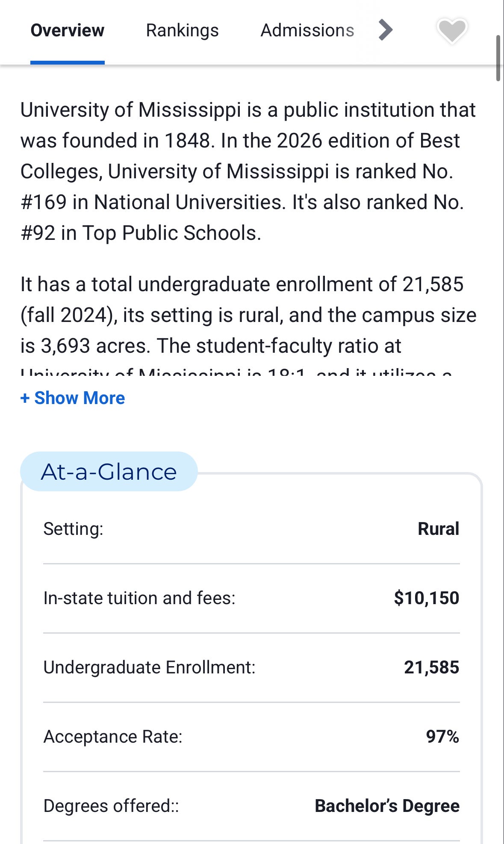Click the Setting row label
Viewport: 504px width, 844px height.
(74, 529)
